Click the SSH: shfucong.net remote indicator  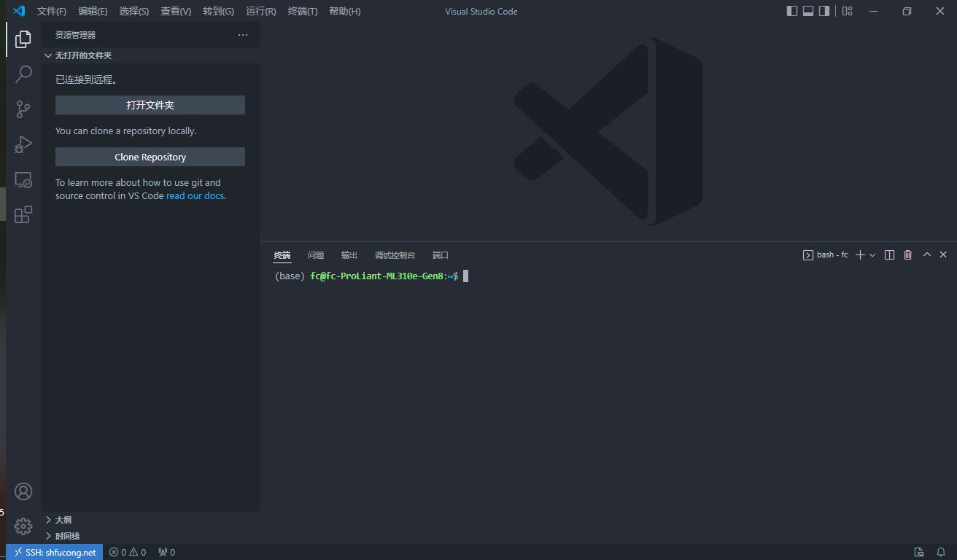55,552
